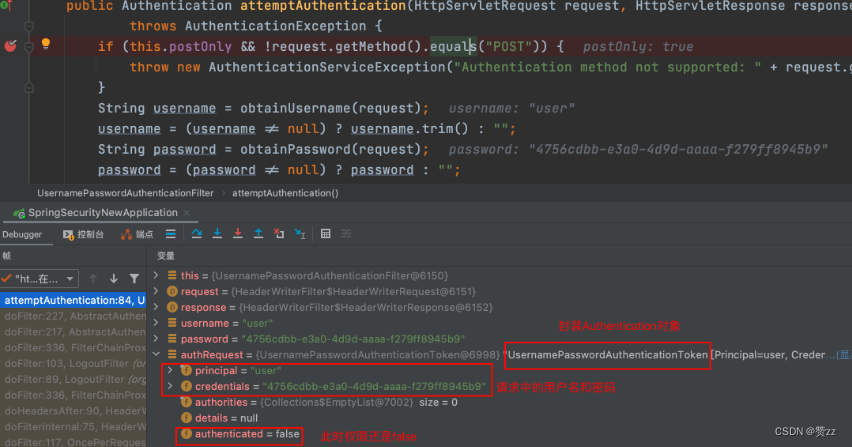Select the 'authenticated = false' row
The height and width of the screenshot is (447, 852).
click(240, 434)
